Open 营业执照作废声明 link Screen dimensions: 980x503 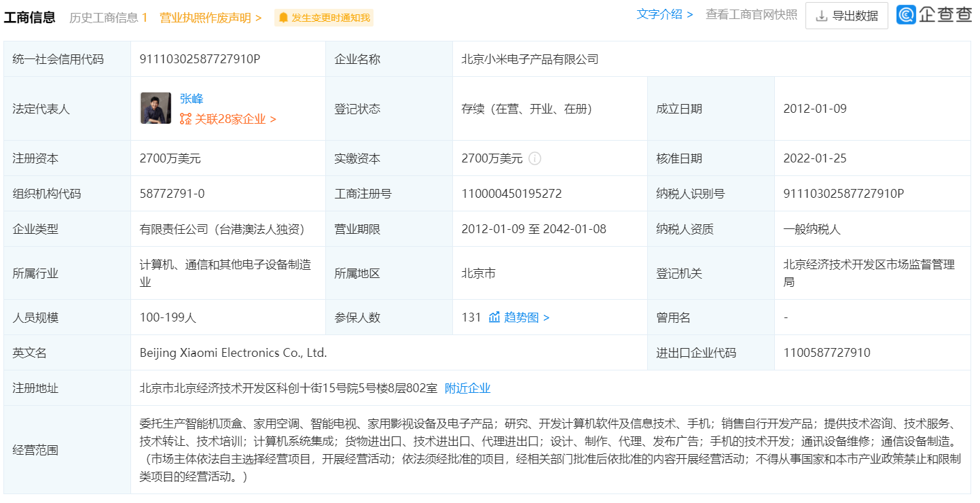pyautogui.click(x=211, y=18)
